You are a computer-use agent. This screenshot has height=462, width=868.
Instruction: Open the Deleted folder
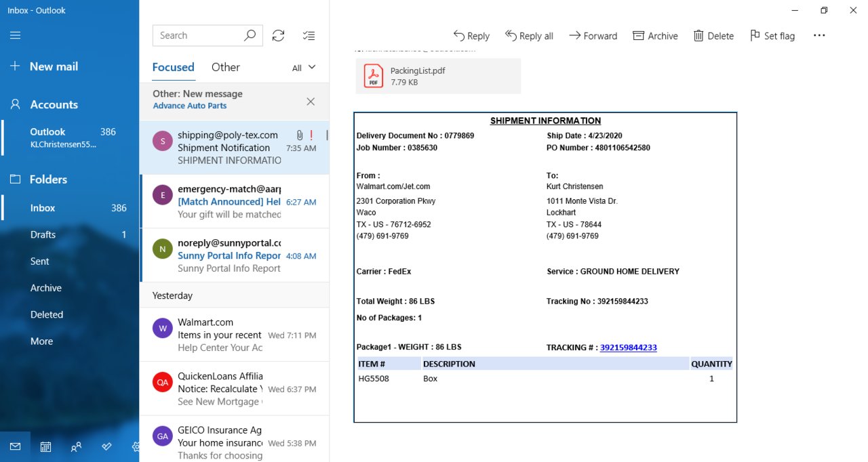tap(71, 314)
